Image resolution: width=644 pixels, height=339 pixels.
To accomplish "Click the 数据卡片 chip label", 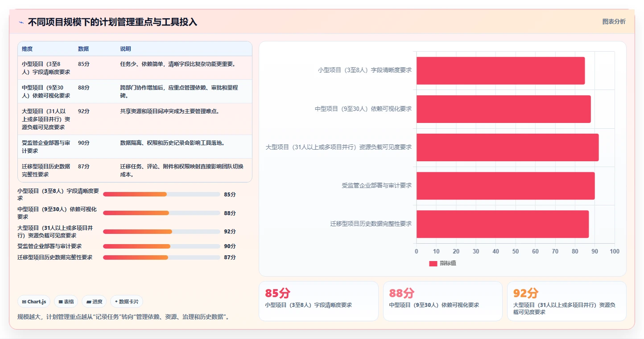I will point(129,302).
